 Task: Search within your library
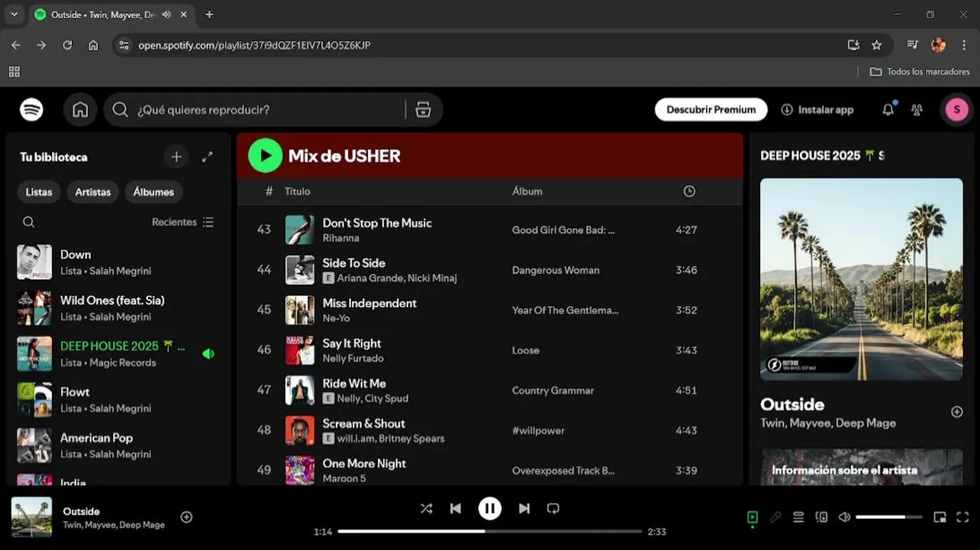(x=29, y=222)
